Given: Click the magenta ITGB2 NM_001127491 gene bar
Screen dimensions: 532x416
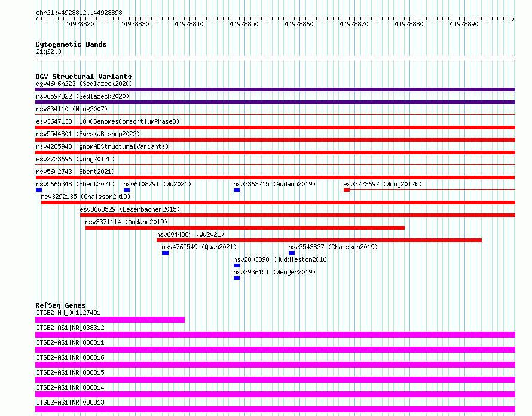Looking at the screenshot, I should click(110, 320).
